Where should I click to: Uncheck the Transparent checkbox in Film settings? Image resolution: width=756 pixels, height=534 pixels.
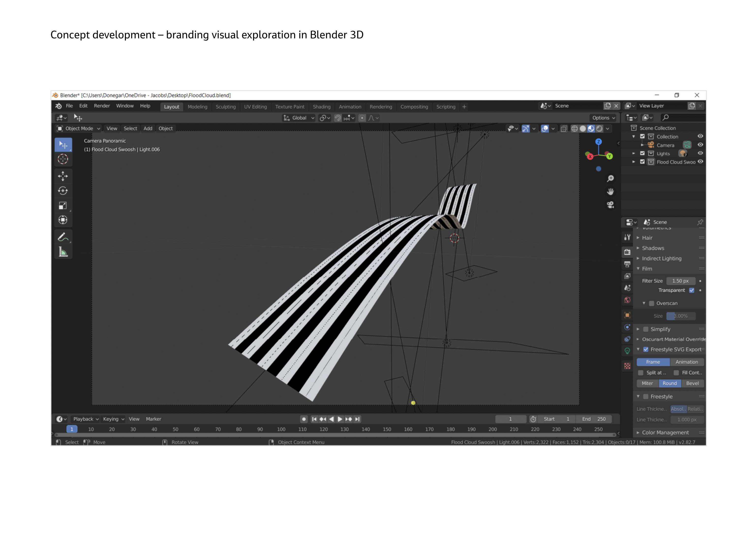click(692, 290)
